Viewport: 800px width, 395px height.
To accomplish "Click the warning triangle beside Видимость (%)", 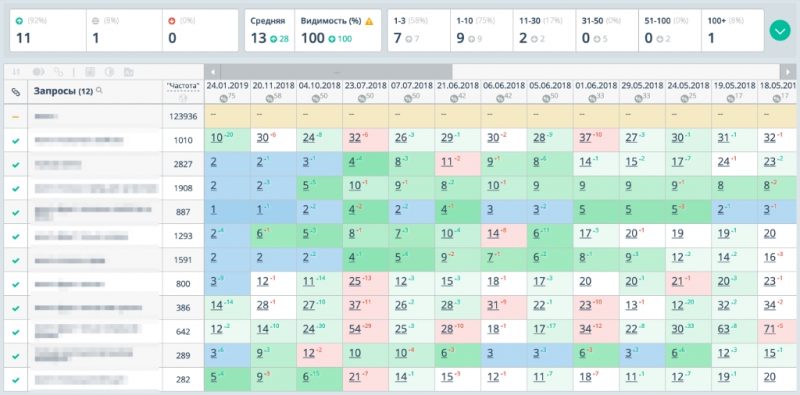I will click(x=369, y=21).
